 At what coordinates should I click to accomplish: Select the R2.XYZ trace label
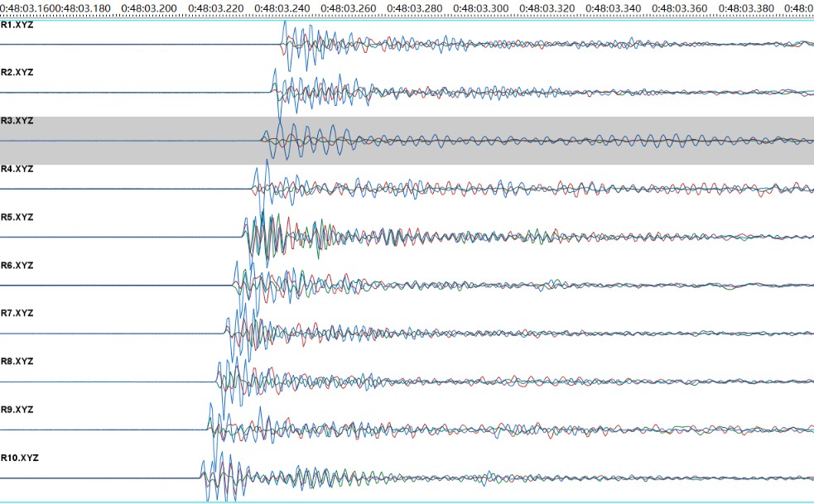click(x=17, y=73)
